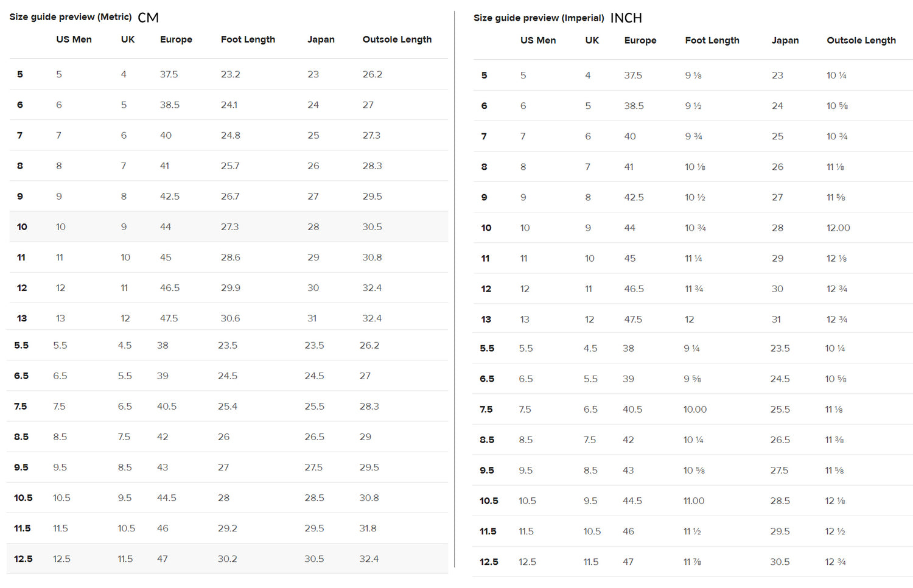Click the 23.2 foot length value
913x588 pixels.
point(230,74)
